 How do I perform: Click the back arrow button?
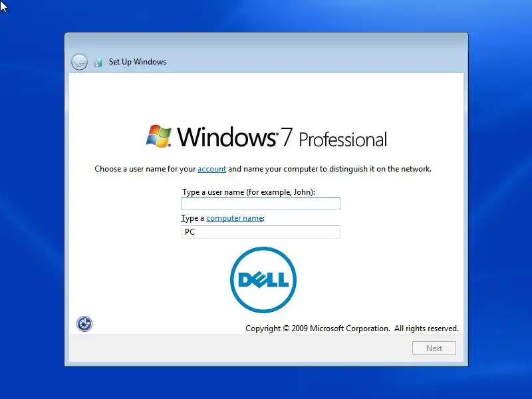click(x=79, y=62)
